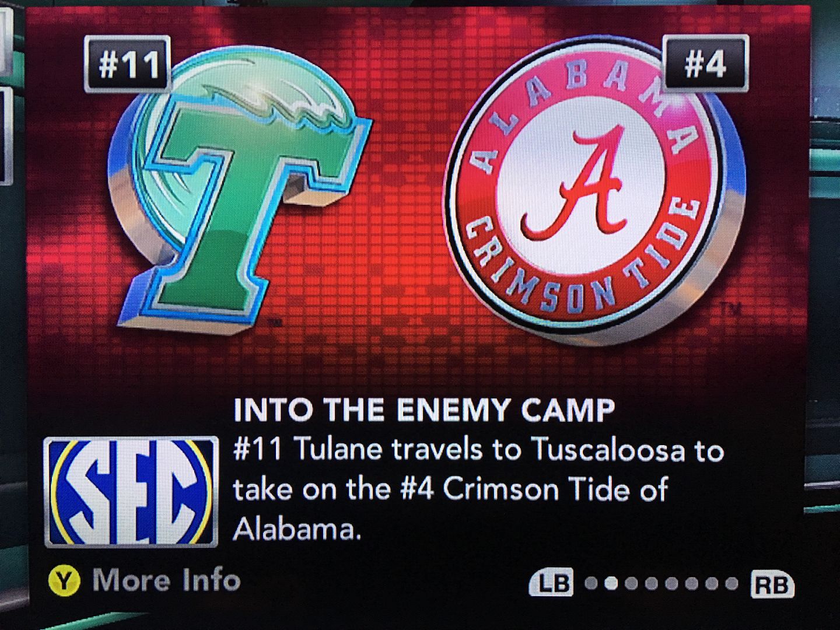This screenshot has width=840, height=630.
Task: Click the RB bumper icon
Action: pyautogui.click(x=772, y=584)
